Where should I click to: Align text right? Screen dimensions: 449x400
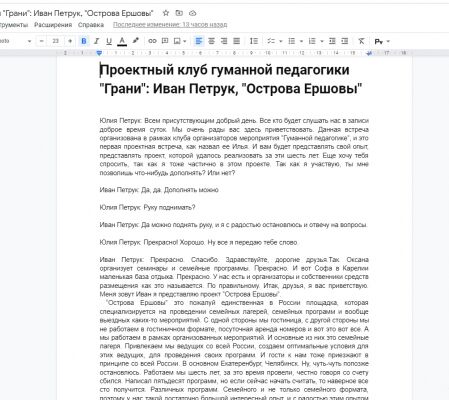point(224,41)
